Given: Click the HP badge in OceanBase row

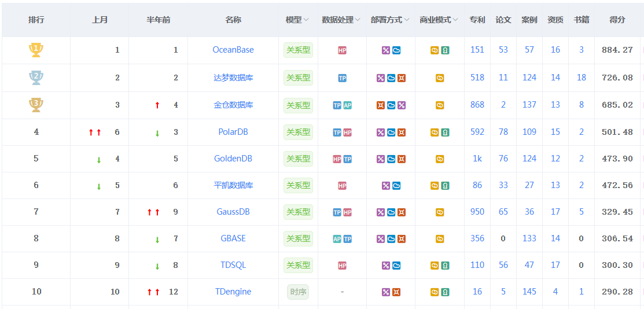Looking at the screenshot, I should pyautogui.click(x=342, y=50).
